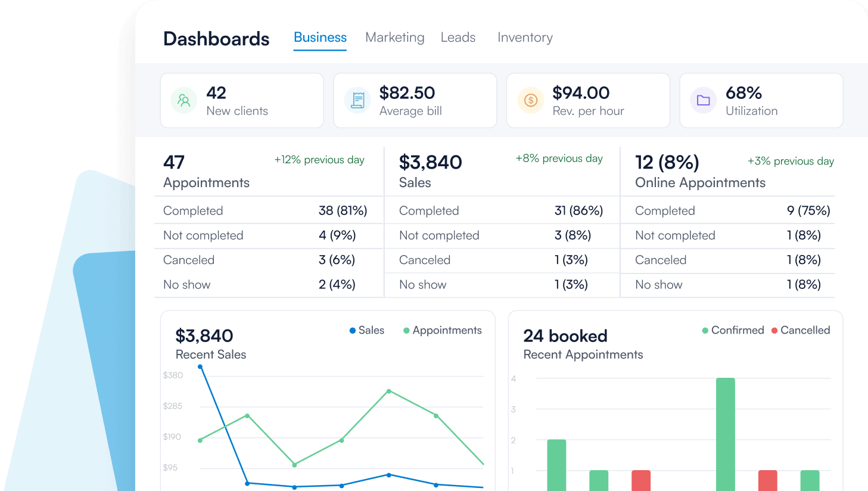
Task: Toggle the Sales series legend label
Action: point(371,330)
